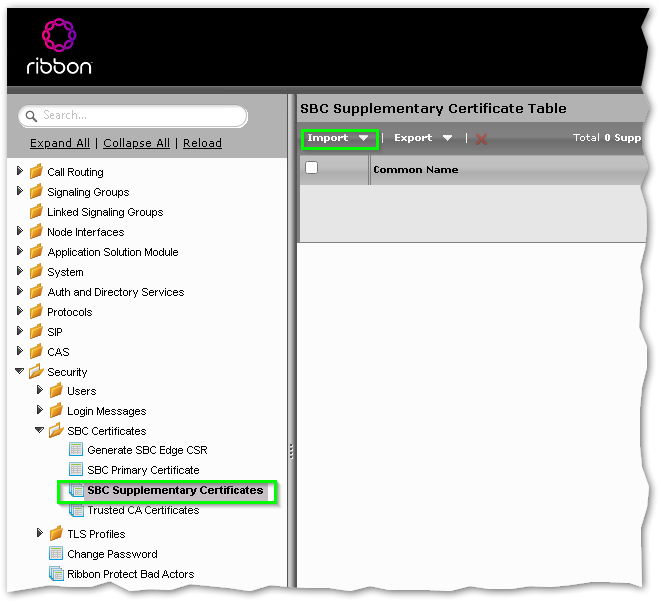
Task: Click the Ribbon logo in the header
Action: tap(59, 46)
